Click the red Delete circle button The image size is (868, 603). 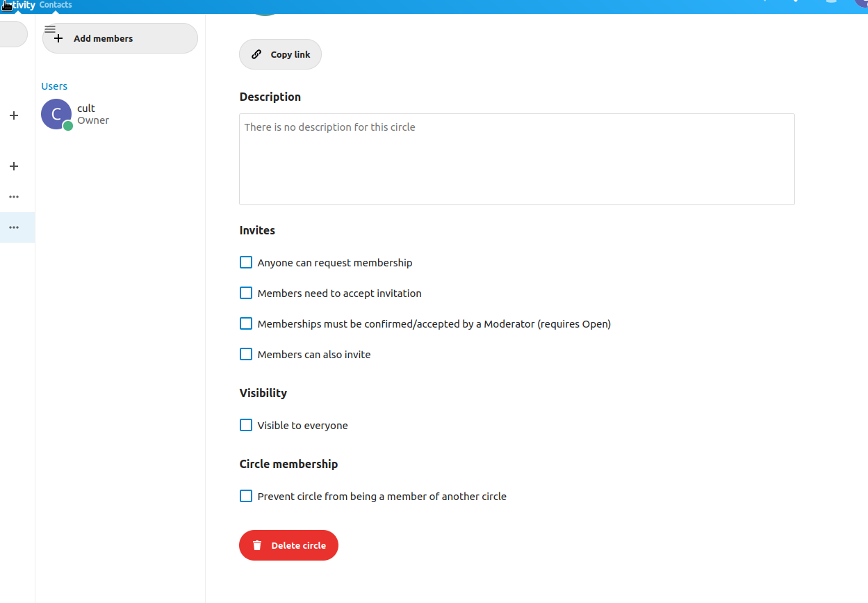[288, 545]
